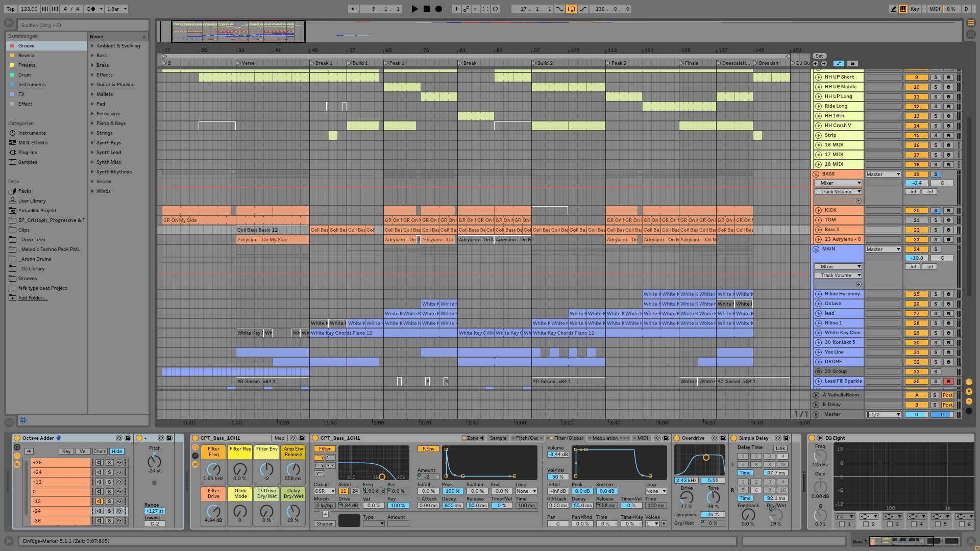Show the Chain editor in Octave Adder
This screenshot has height=551, width=980.
(x=100, y=452)
